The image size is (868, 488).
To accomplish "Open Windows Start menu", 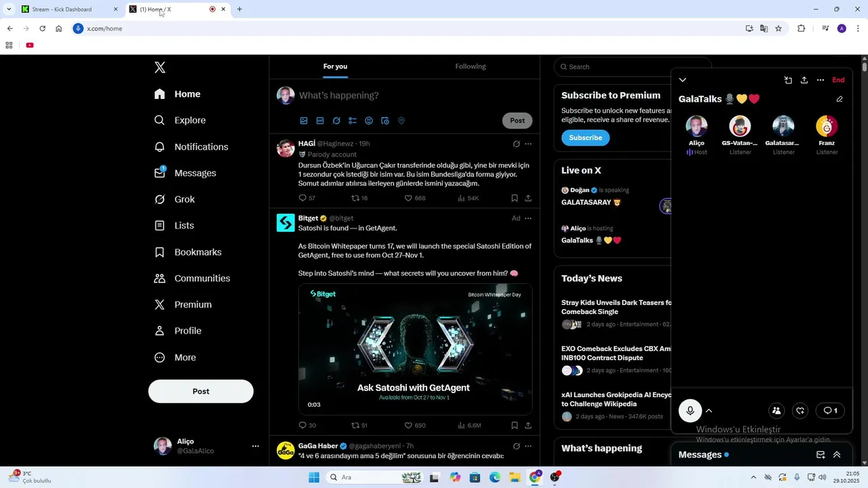I will click(x=314, y=477).
